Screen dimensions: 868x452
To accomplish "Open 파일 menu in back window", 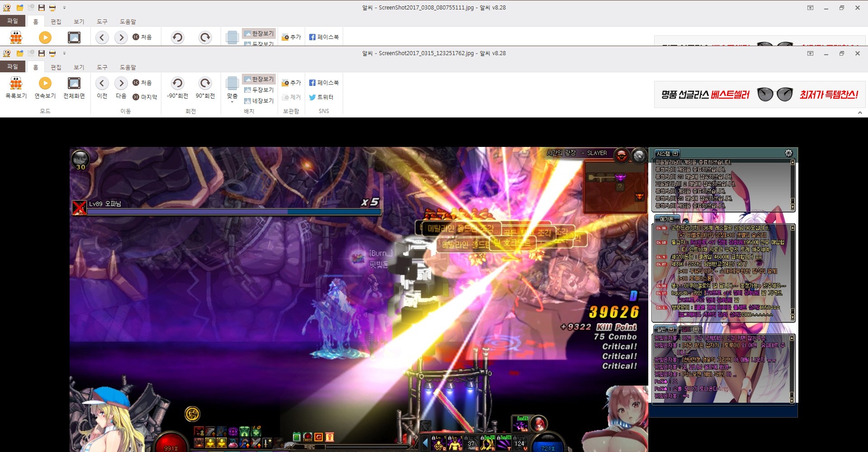I will (13, 21).
